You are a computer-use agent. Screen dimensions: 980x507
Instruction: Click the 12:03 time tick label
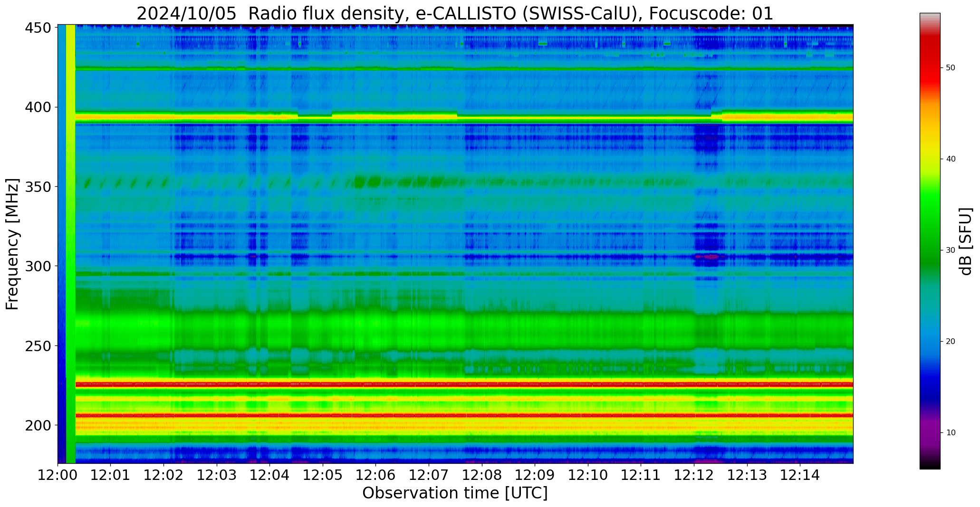coord(217,475)
